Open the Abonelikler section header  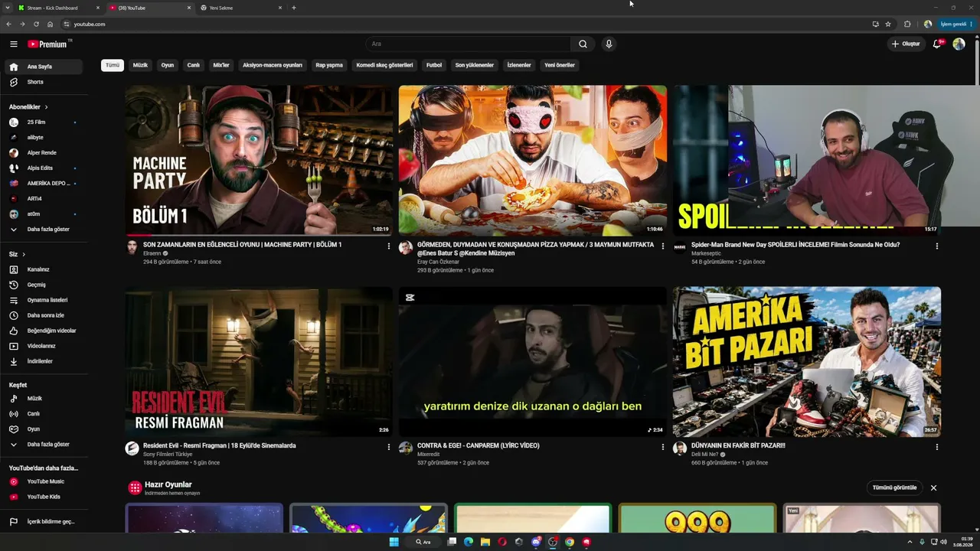point(28,107)
